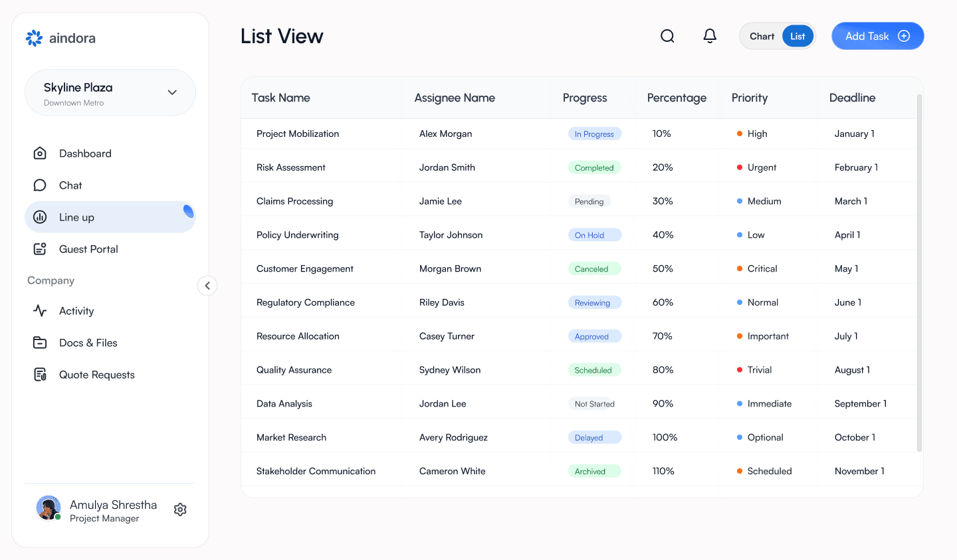Click the Guest Portal icon
The image size is (957, 560).
coord(40,249)
